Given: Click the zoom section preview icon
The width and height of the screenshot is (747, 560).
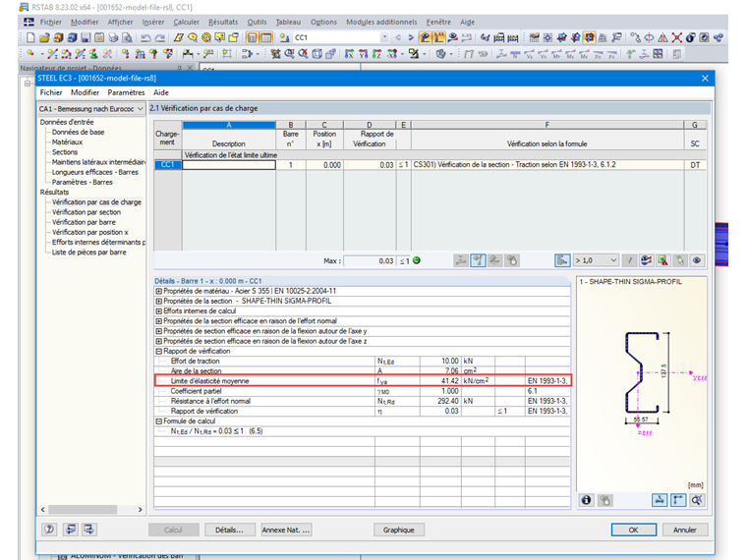Looking at the screenshot, I should click(697, 500).
